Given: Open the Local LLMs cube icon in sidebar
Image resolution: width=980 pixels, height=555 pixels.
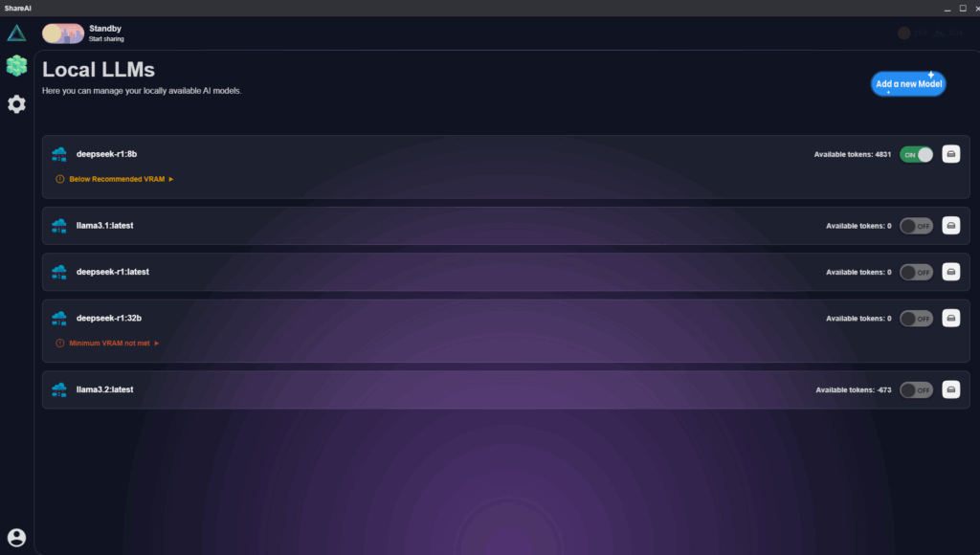Looking at the screenshot, I should [17, 66].
